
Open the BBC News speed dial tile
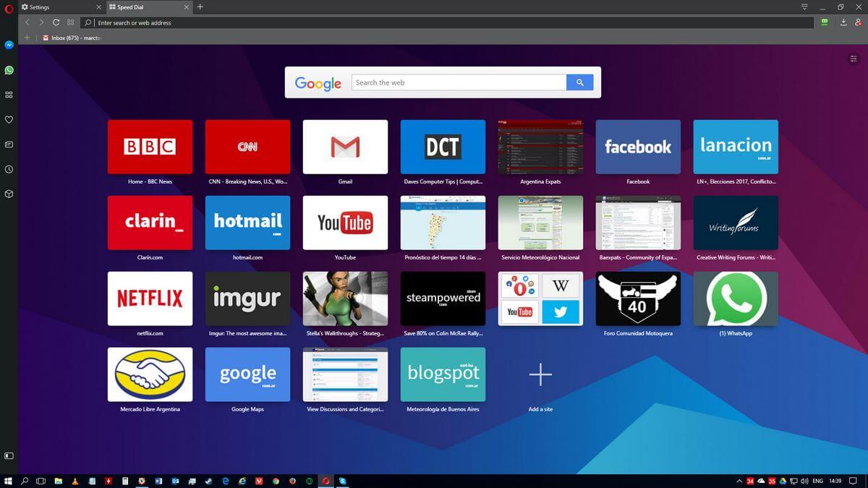click(150, 147)
